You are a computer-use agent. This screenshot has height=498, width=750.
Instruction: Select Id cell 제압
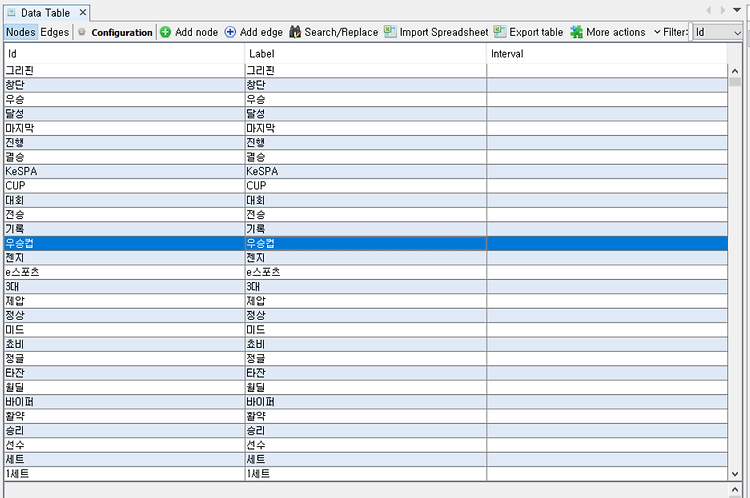pyautogui.click(x=124, y=301)
